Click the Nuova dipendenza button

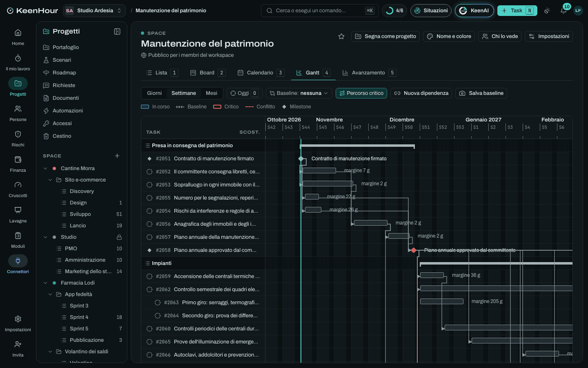[x=421, y=93]
